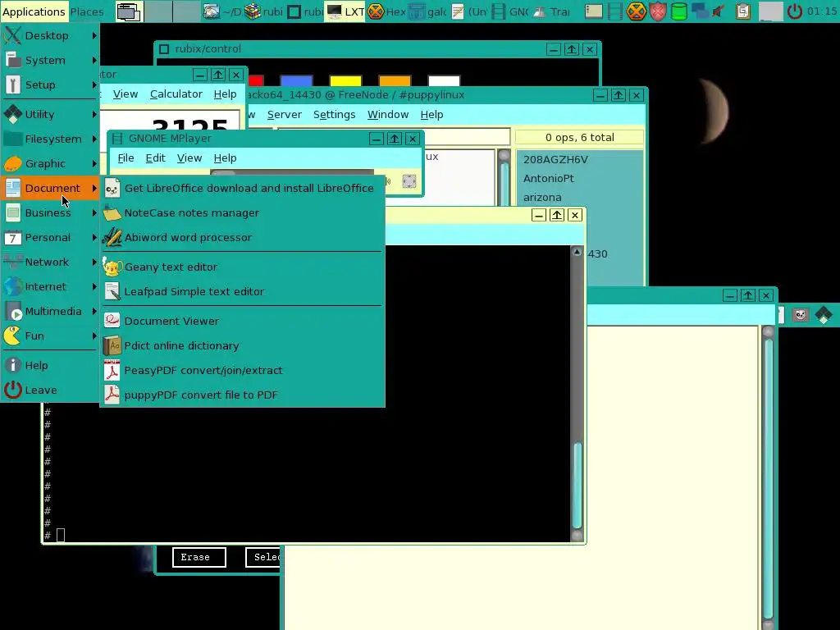The image size is (840, 630).
Task: Open View menu in GNOME MPlayer
Action: tap(189, 158)
